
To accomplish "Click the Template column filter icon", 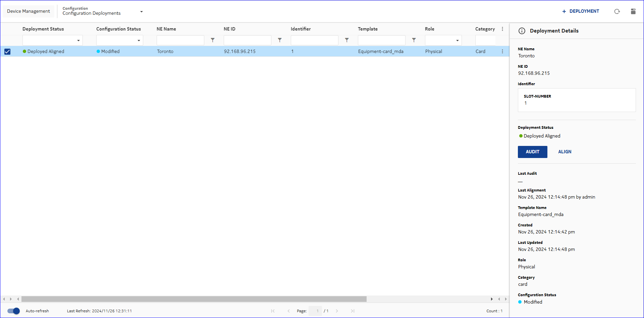I will click(x=414, y=40).
